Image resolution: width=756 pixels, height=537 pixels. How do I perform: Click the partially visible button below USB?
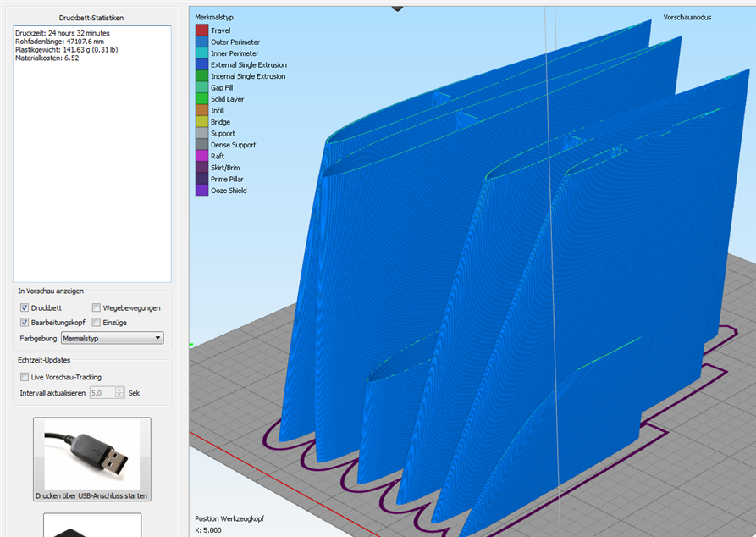click(91, 525)
